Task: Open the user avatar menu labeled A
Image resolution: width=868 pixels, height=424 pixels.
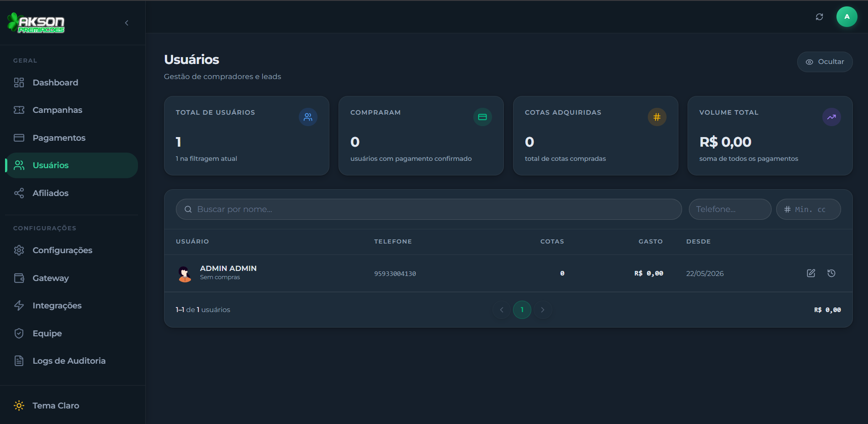Action: tap(847, 17)
